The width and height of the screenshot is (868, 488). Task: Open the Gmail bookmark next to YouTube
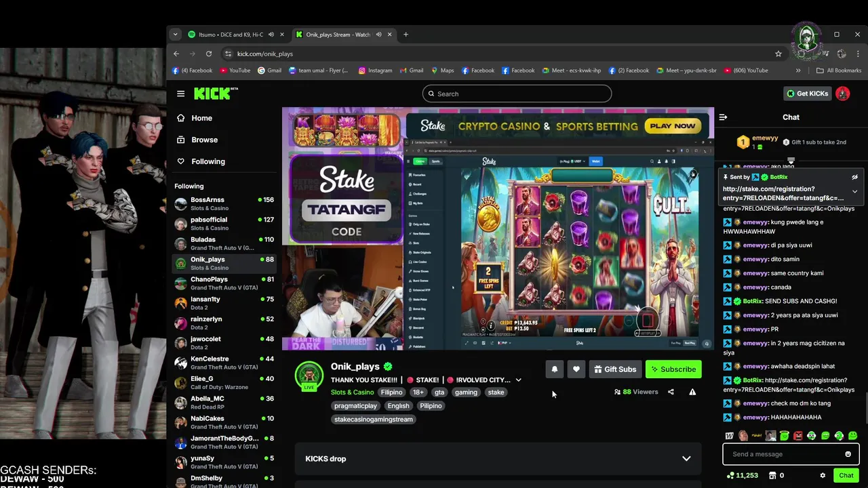click(269, 70)
